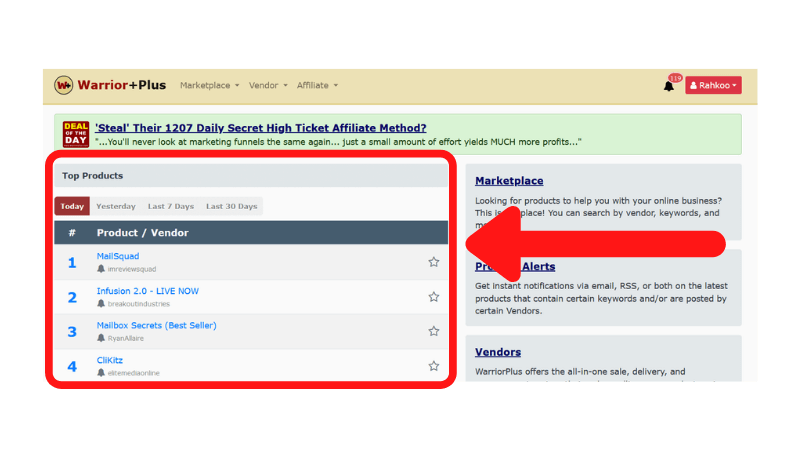Toggle the star next to CliKitz
800x450 pixels.
click(433, 366)
